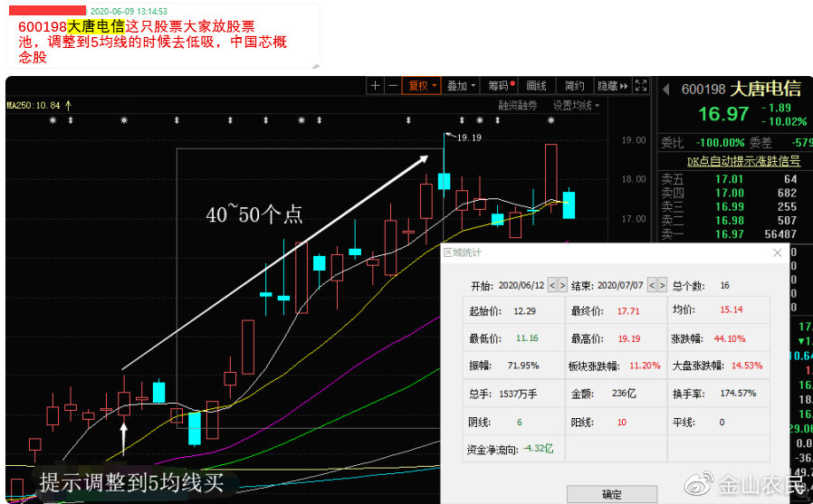This screenshot has height=504, width=813.
Task: Click the 大盘涨跌幅 value 14.53%
Action: pyautogui.click(x=747, y=366)
